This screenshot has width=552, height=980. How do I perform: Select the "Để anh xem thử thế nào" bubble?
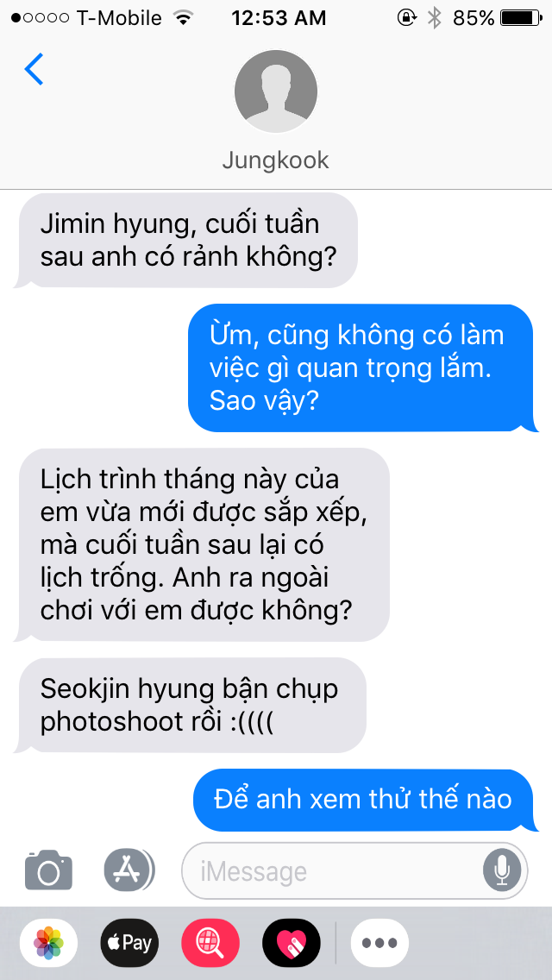click(365, 800)
